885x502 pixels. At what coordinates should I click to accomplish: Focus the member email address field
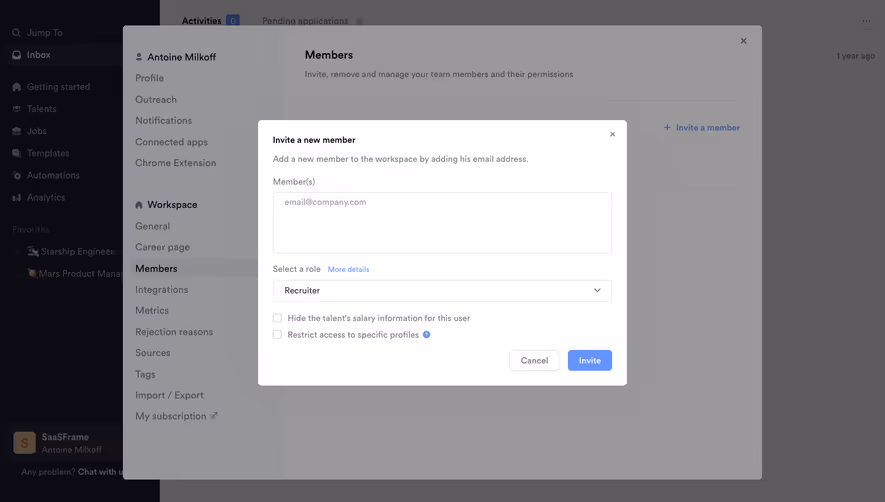click(442, 223)
